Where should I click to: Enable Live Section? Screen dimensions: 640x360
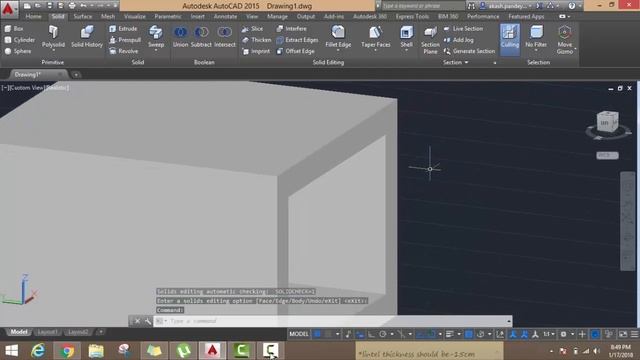point(463,29)
